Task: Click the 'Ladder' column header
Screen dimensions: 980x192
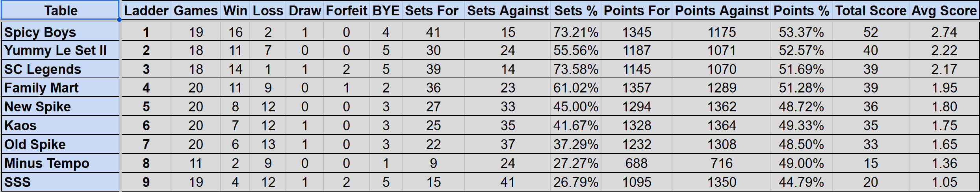Action: 146,11
